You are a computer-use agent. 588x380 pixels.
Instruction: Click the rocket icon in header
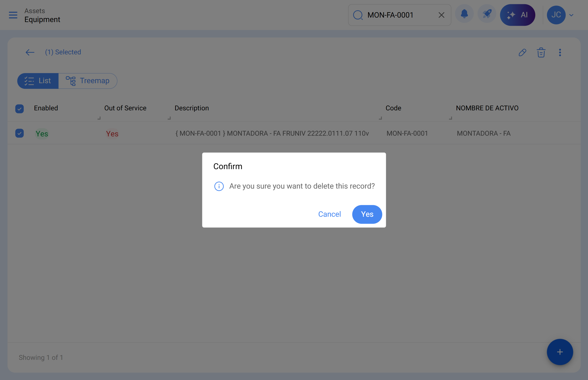[487, 15]
